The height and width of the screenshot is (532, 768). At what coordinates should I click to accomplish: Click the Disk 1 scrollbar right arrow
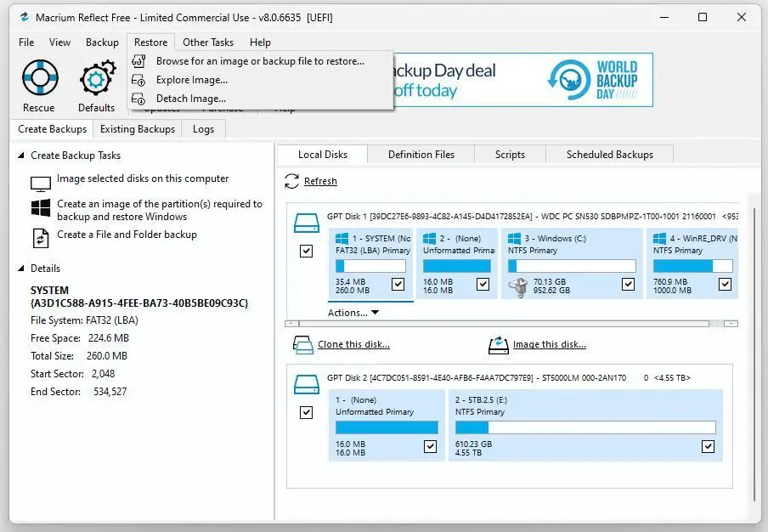click(731, 324)
